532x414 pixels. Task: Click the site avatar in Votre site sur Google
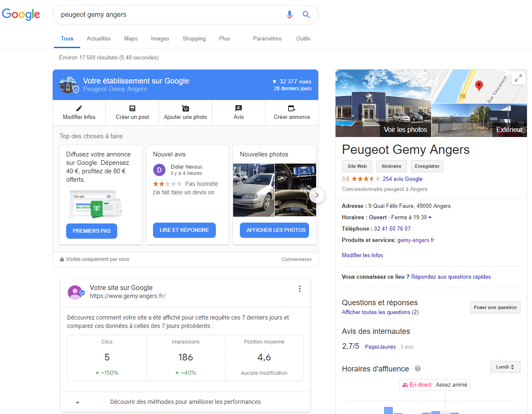(x=75, y=292)
